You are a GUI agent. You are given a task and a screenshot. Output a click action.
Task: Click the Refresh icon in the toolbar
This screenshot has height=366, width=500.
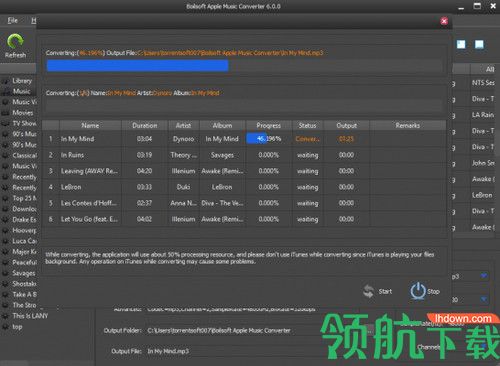point(15,42)
